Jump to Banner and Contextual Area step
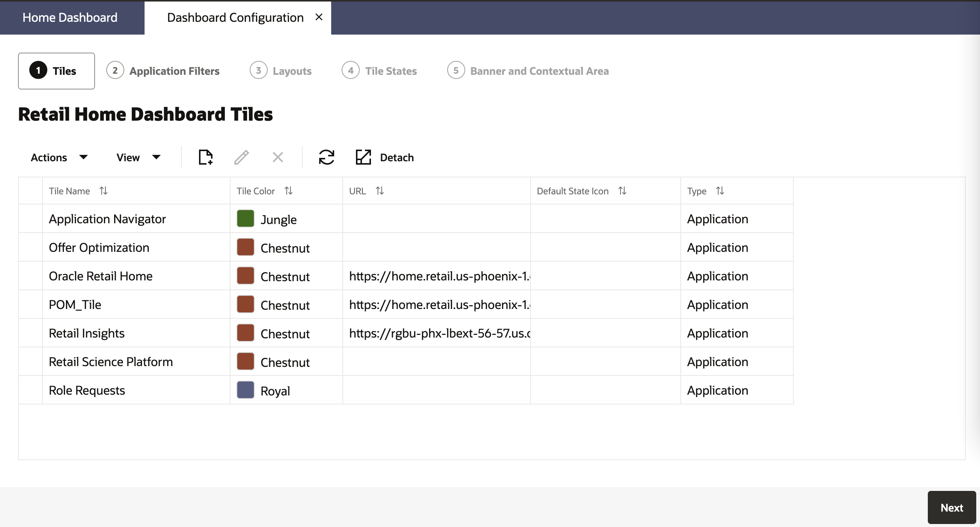The width and height of the screenshot is (980, 527). [x=528, y=71]
